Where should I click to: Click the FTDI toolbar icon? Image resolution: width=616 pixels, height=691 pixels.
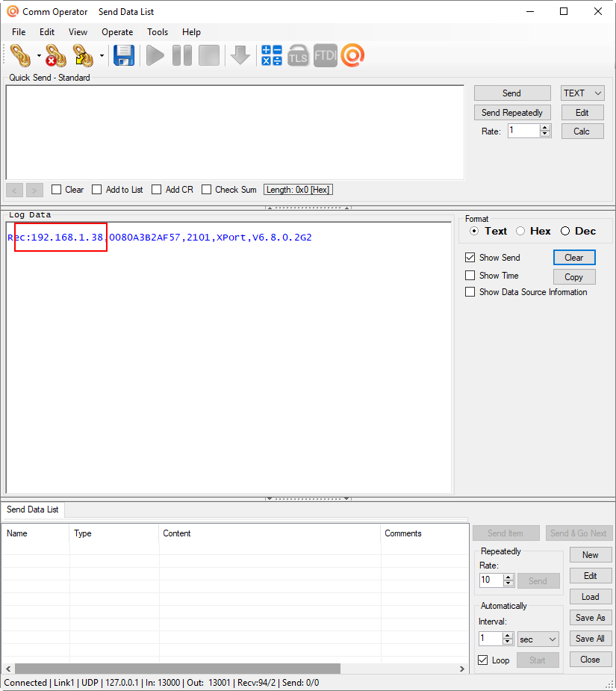point(326,55)
